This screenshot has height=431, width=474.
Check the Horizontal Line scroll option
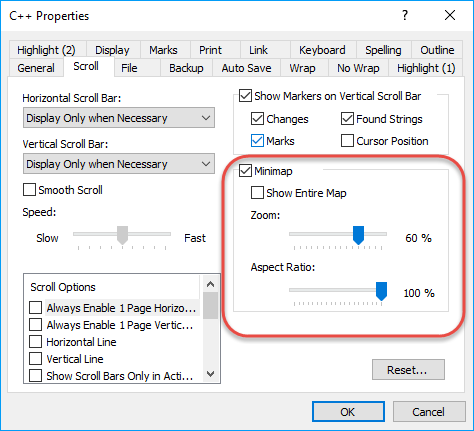(x=35, y=342)
